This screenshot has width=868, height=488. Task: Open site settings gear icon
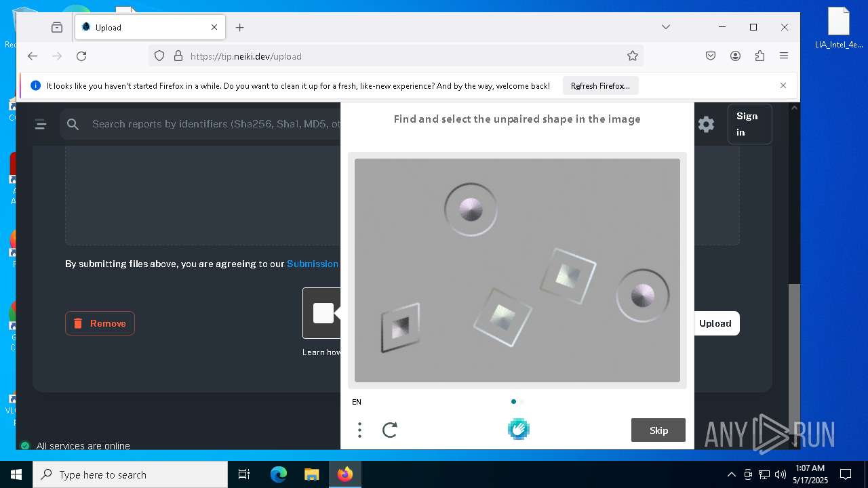(x=706, y=124)
